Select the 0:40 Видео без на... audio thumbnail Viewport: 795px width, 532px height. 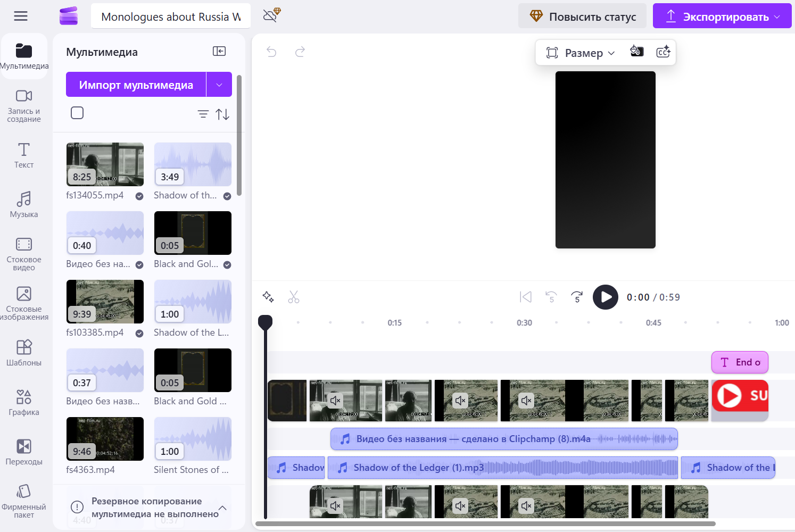point(105,233)
